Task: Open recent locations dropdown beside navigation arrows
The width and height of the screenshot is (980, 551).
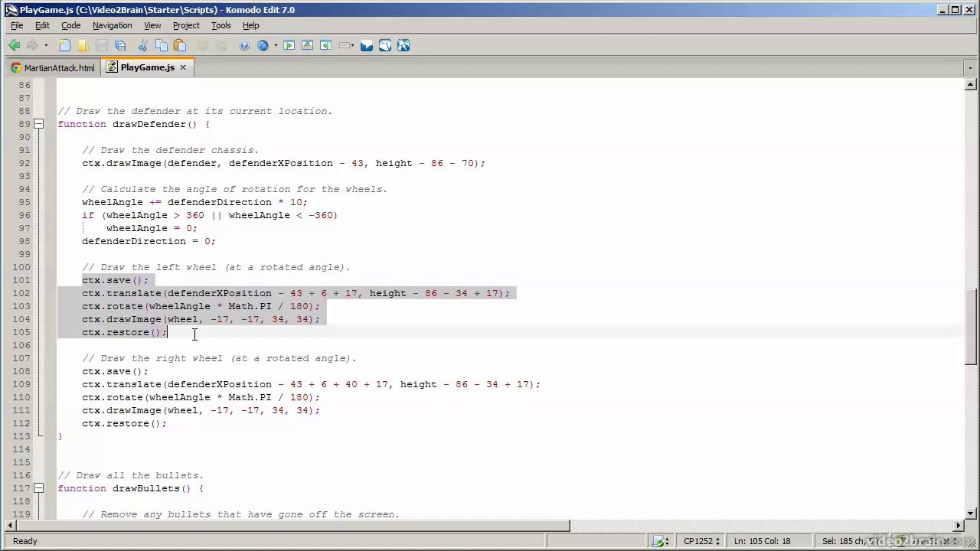Action: 46,46
